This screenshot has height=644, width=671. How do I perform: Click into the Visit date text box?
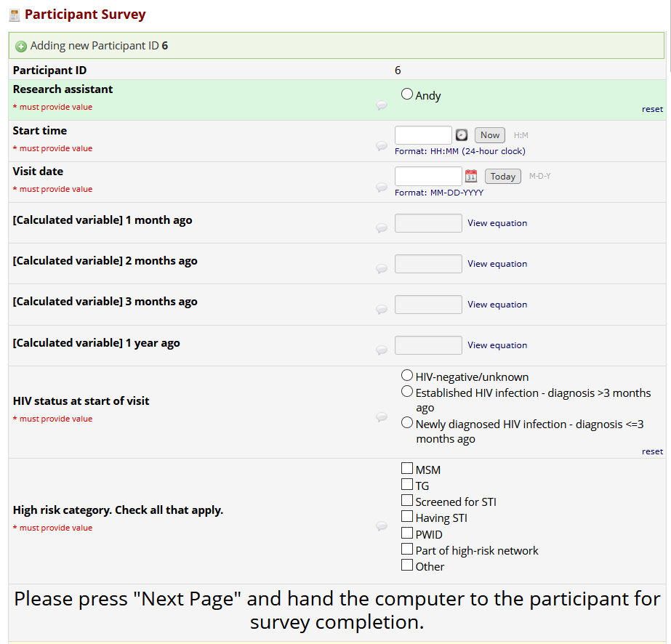pos(427,176)
